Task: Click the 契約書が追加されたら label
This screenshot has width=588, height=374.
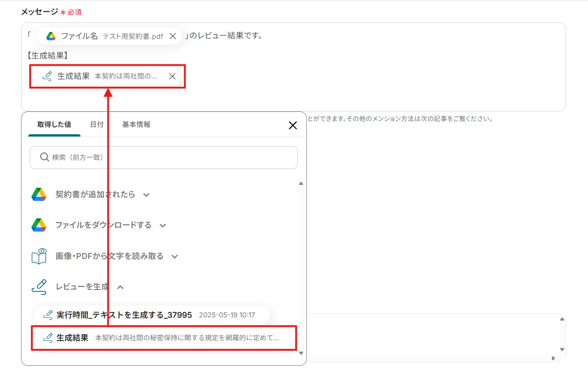Action: [95, 195]
